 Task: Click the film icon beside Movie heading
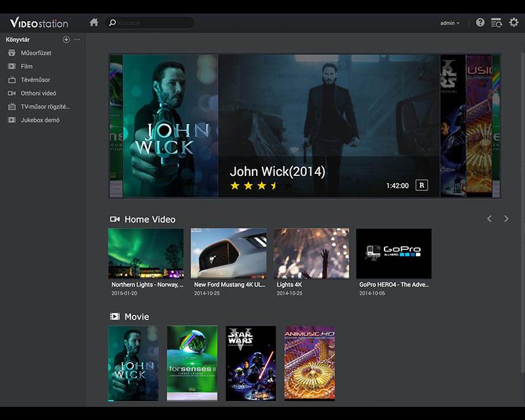tap(115, 316)
